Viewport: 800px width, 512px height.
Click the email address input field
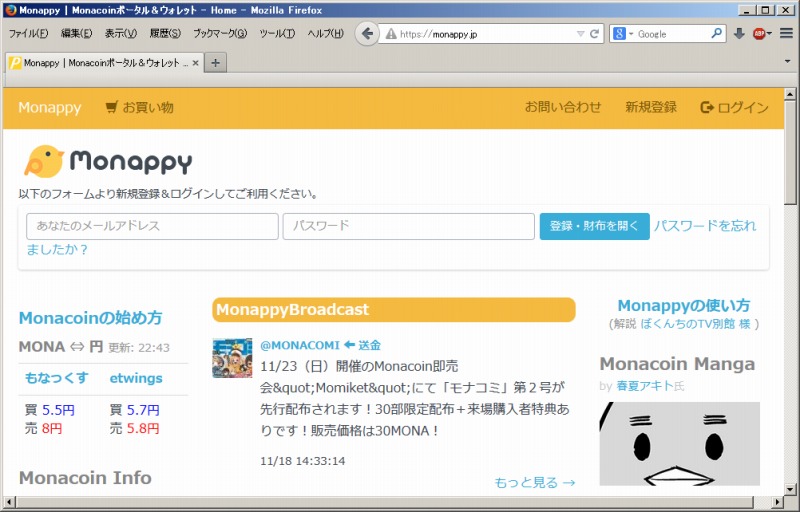click(x=152, y=226)
